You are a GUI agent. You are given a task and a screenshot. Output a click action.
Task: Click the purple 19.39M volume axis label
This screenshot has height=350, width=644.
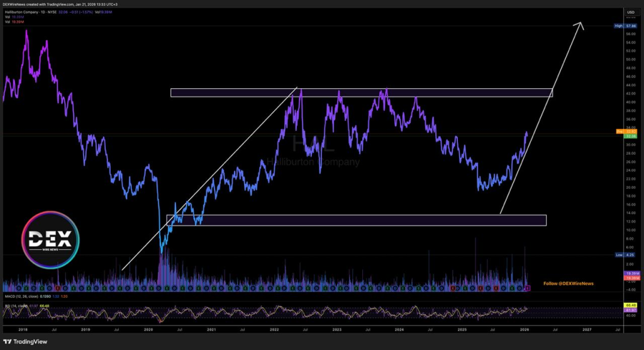[631, 273]
